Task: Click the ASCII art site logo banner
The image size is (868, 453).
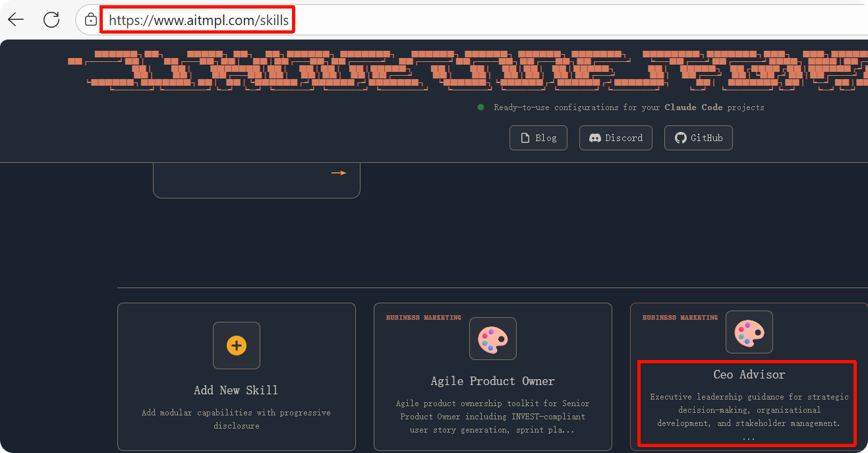Action: [468, 70]
